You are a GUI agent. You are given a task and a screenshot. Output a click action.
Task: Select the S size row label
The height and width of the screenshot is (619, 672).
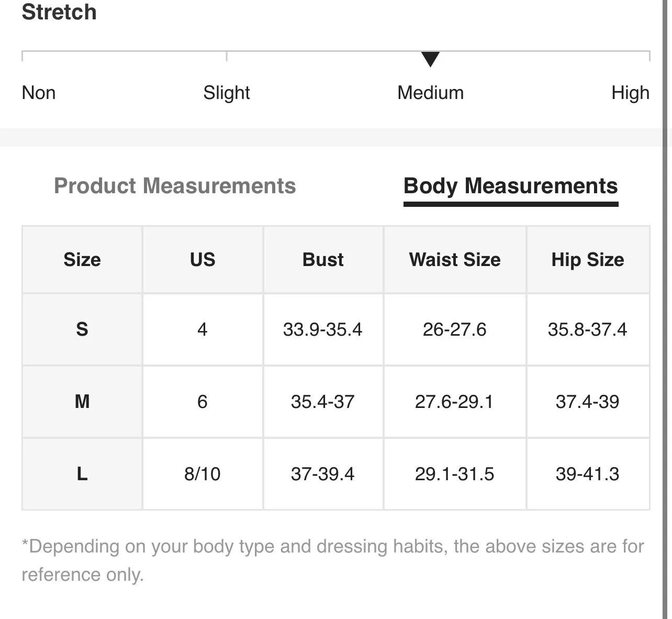pos(82,329)
